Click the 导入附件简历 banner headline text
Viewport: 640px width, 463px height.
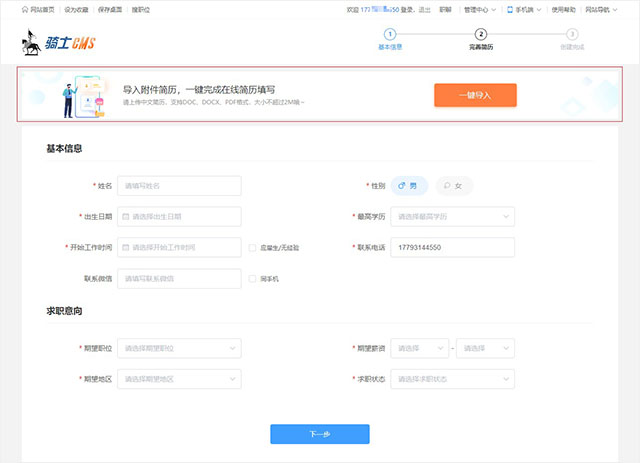point(199,90)
